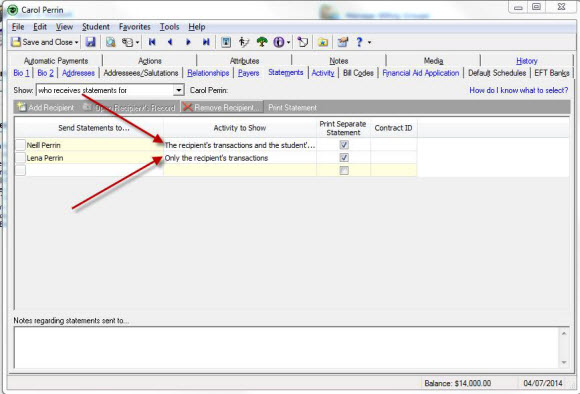Switch to the Notes tab
This screenshot has height=394, width=580.
pos(338,61)
